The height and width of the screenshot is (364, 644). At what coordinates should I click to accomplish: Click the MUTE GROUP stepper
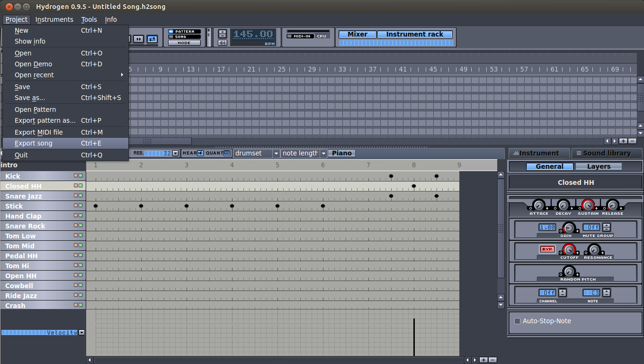pyautogui.click(x=606, y=227)
